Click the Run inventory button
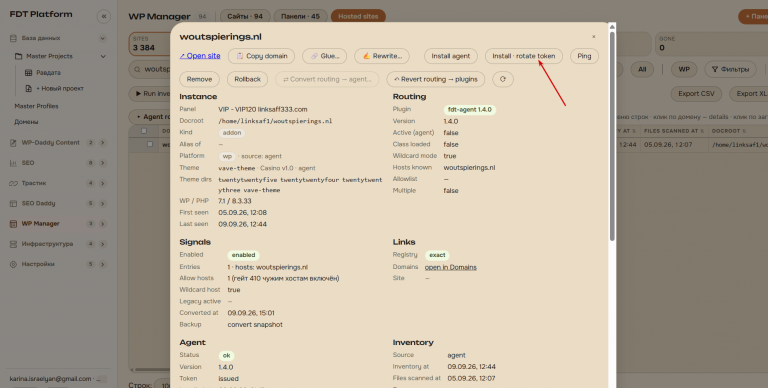 [x=149, y=94]
